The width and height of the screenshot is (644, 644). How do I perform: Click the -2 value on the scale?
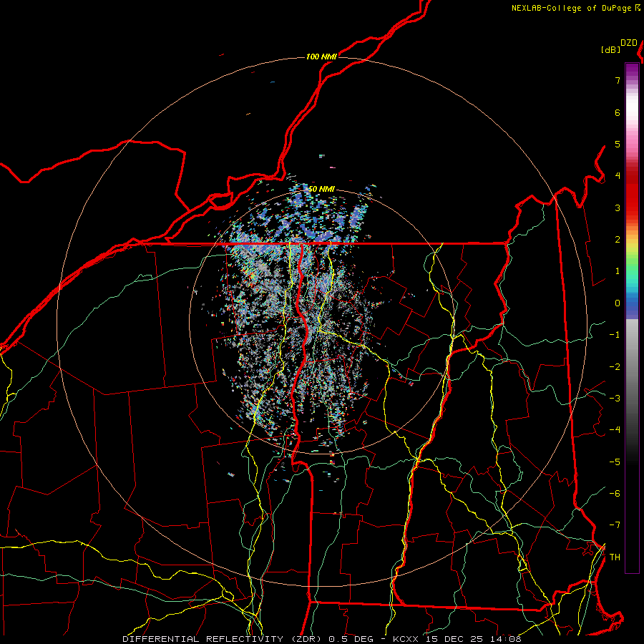pyautogui.click(x=615, y=367)
